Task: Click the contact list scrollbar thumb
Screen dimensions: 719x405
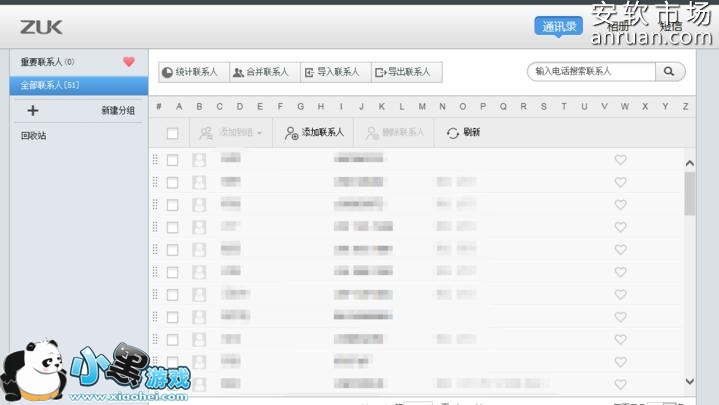Action: 690,194
